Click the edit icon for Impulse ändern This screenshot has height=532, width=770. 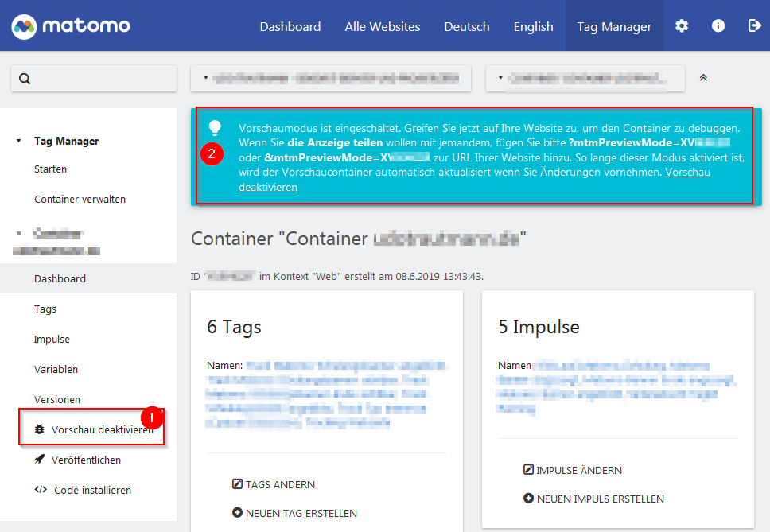tap(528, 470)
